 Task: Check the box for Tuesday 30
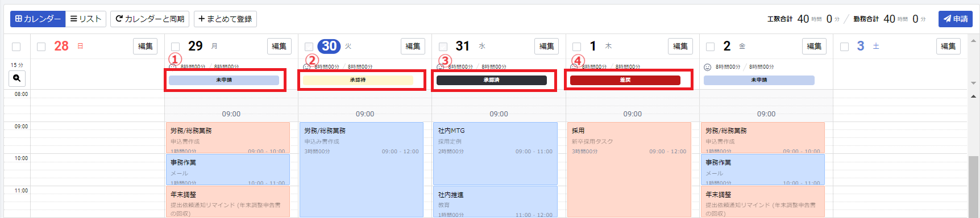[309, 47]
